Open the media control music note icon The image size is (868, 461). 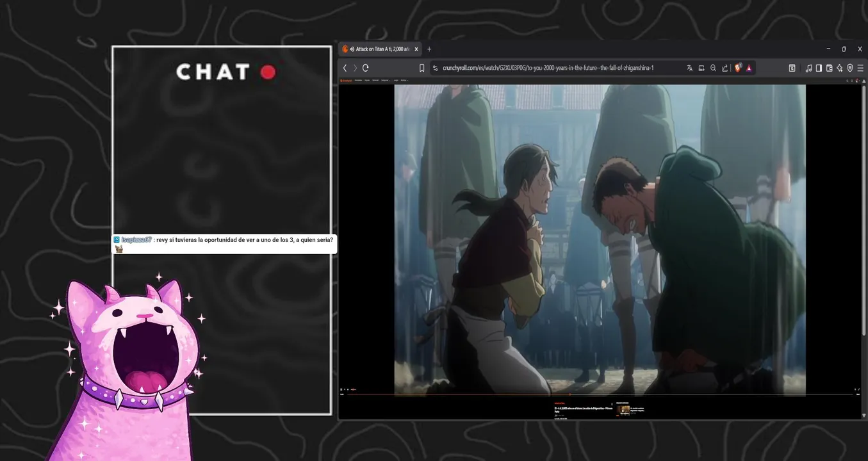coord(808,68)
